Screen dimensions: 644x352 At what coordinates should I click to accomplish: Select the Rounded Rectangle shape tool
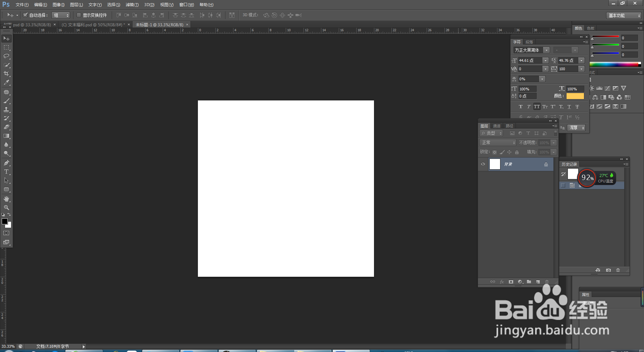[x=6, y=189]
